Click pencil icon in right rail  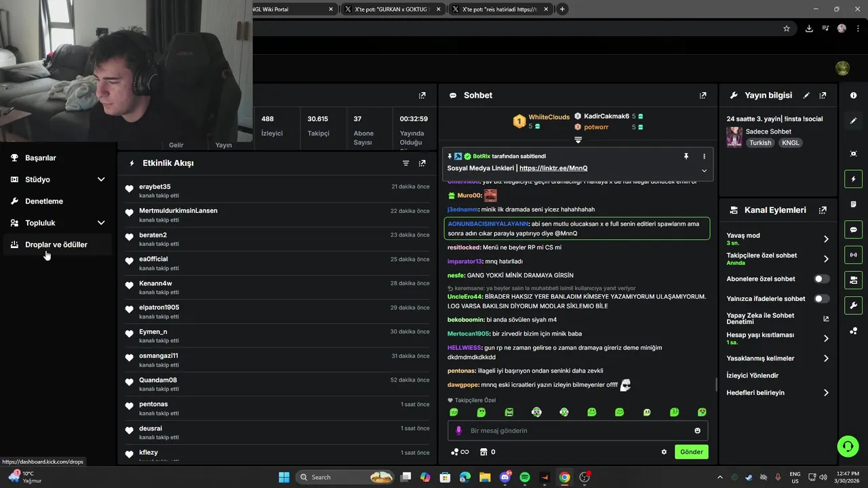click(853, 121)
